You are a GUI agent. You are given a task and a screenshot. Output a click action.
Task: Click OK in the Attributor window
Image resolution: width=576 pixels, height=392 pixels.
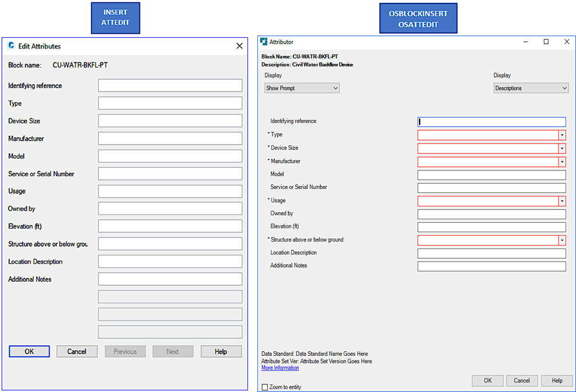click(487, 380)
